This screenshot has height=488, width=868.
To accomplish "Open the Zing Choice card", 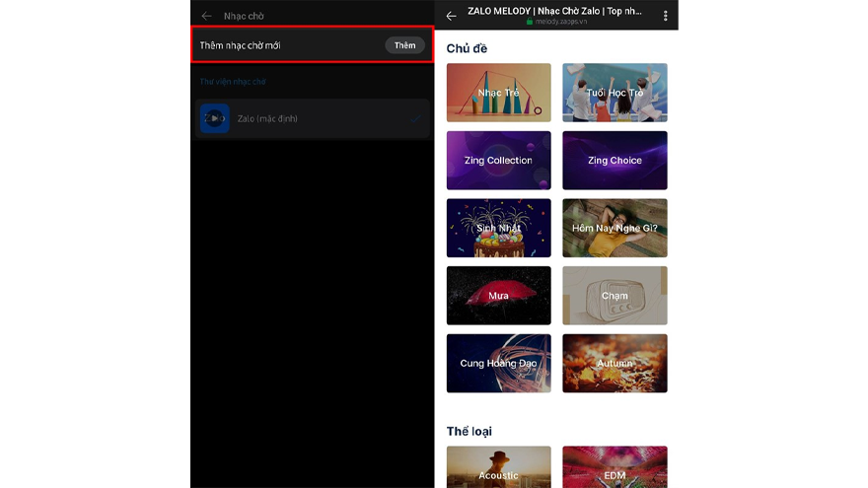I will point(615,161).
